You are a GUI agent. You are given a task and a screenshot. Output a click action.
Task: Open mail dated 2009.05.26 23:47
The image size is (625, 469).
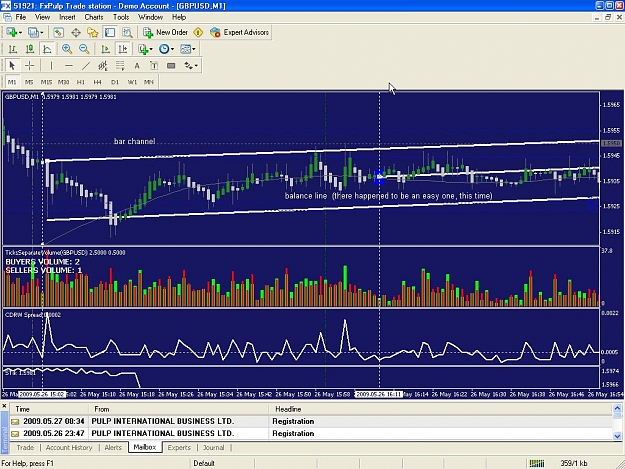coord(311,434)
